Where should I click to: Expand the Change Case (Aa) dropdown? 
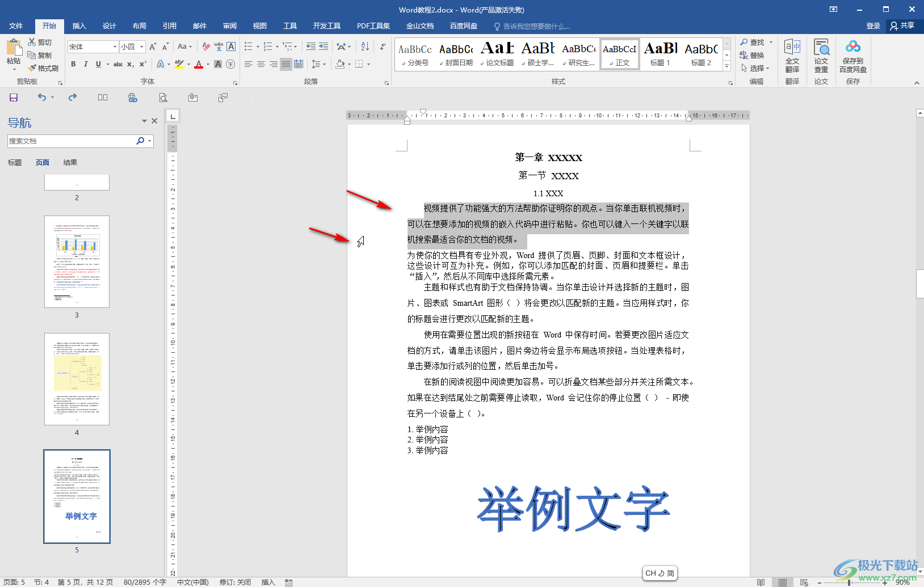point(184,47)
